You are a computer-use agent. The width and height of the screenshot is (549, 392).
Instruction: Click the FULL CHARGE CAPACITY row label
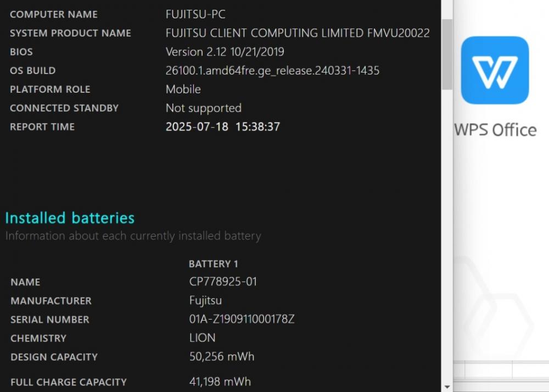click(68, 382)
